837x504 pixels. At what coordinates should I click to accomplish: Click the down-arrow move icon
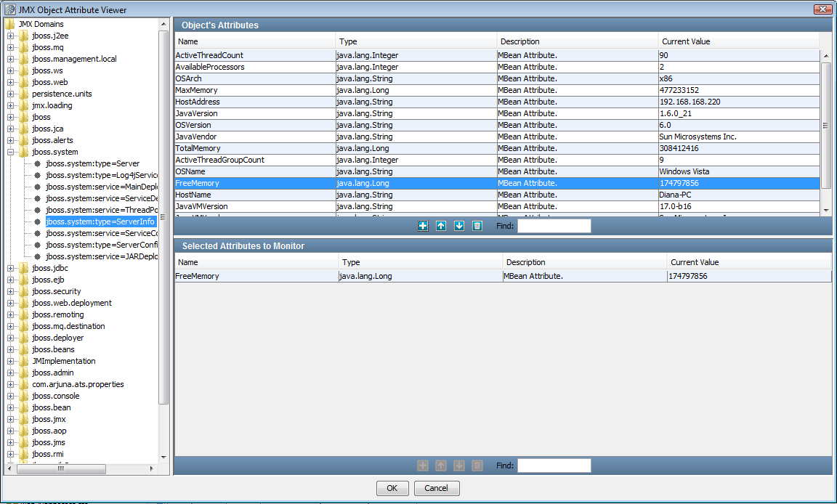458,226
